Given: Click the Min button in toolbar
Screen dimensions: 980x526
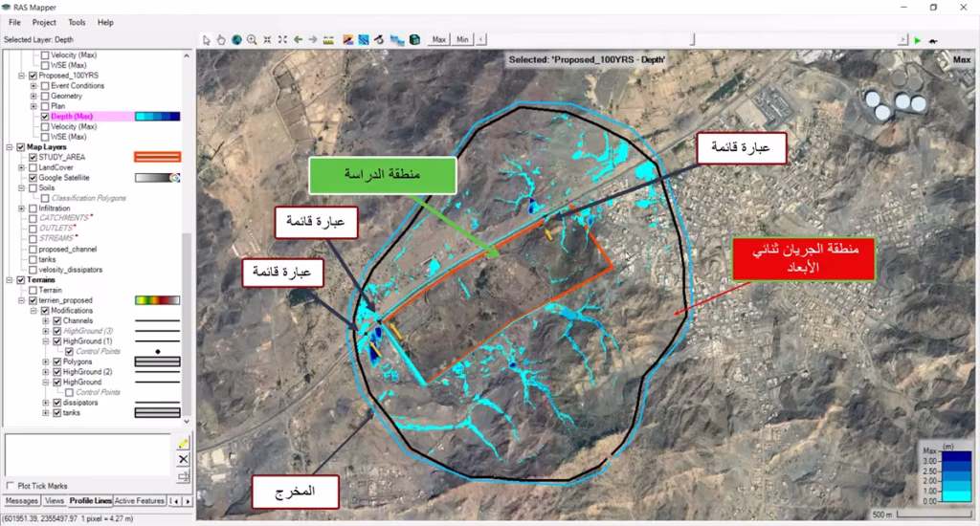Looking at the screenshot, I should point(462,40).
